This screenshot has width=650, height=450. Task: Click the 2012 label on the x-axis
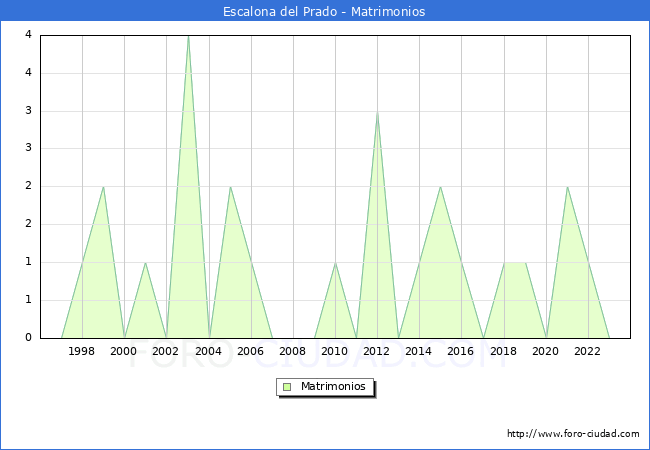[377, 351]
